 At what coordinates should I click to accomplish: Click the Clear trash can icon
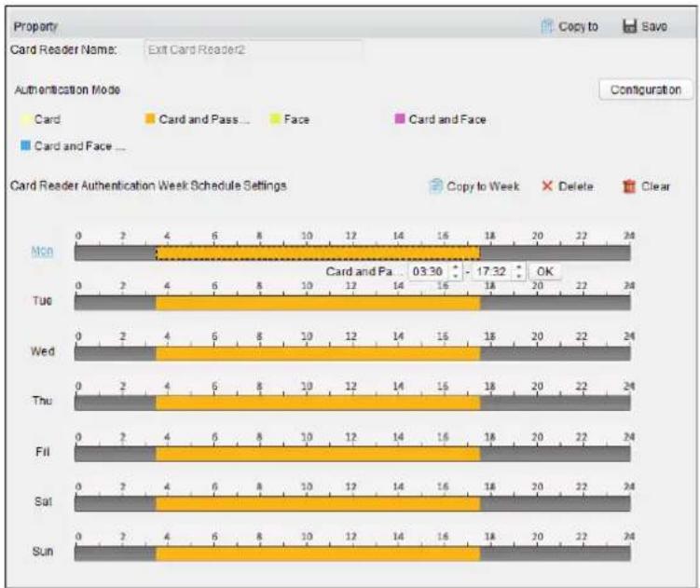pyautogui.click(x=629, y=185)
